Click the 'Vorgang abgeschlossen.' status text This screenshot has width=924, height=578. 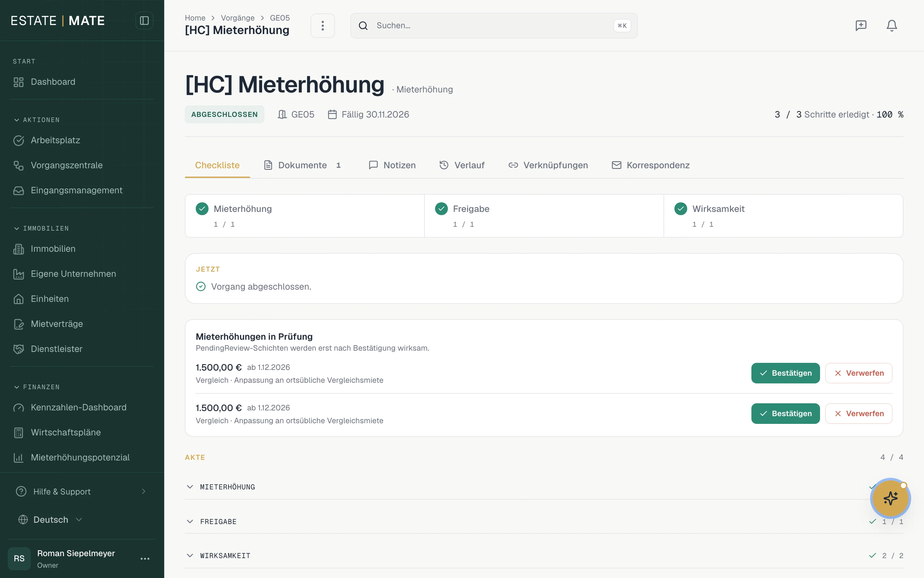[x=261, y=287]
